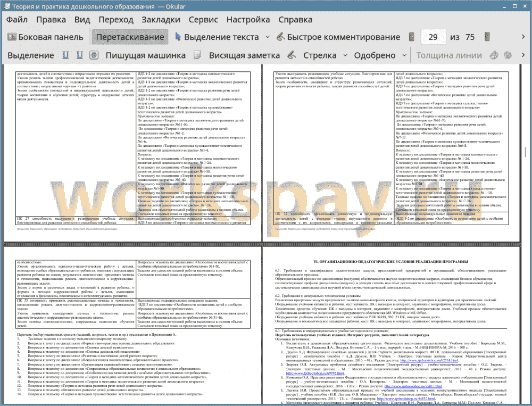The height and width of the screenshot is (406, 532).
Task: Click the total pages button 75
Action: [x=470, y=37]
